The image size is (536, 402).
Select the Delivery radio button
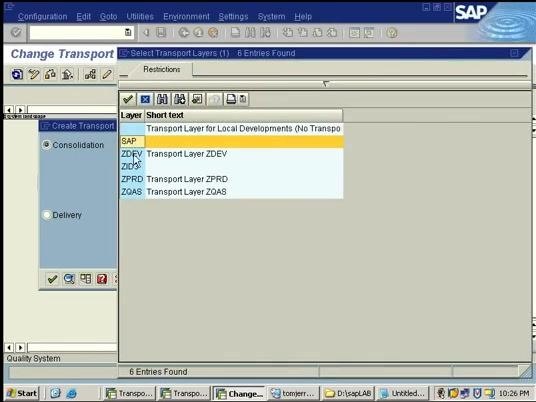[x=46, y=215]
